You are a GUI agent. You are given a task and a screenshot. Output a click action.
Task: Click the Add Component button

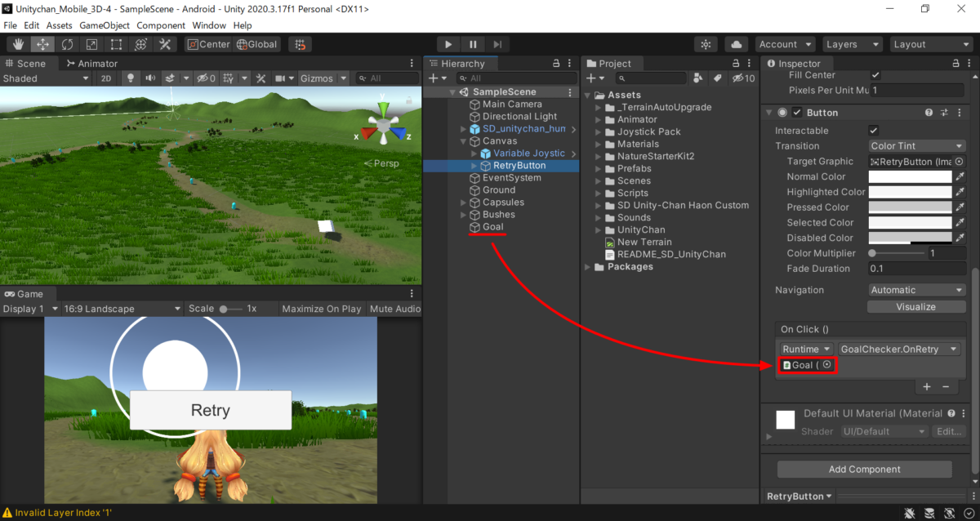865,470
